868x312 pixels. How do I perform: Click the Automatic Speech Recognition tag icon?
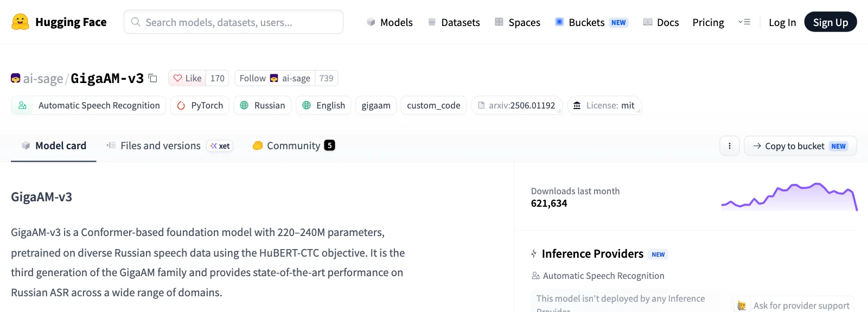[22, 105]
